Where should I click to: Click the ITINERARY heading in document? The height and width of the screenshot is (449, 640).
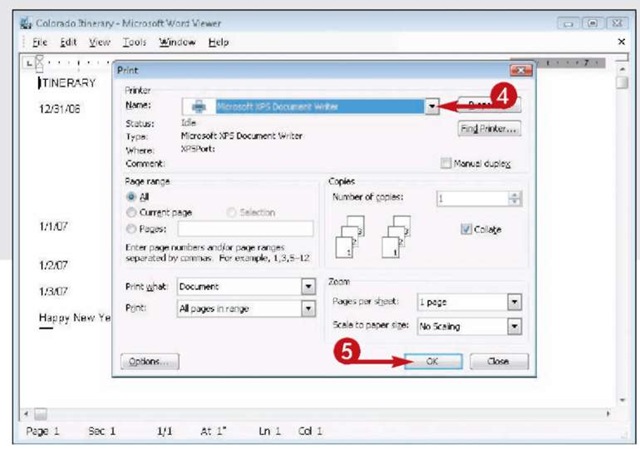click(67, 83)
